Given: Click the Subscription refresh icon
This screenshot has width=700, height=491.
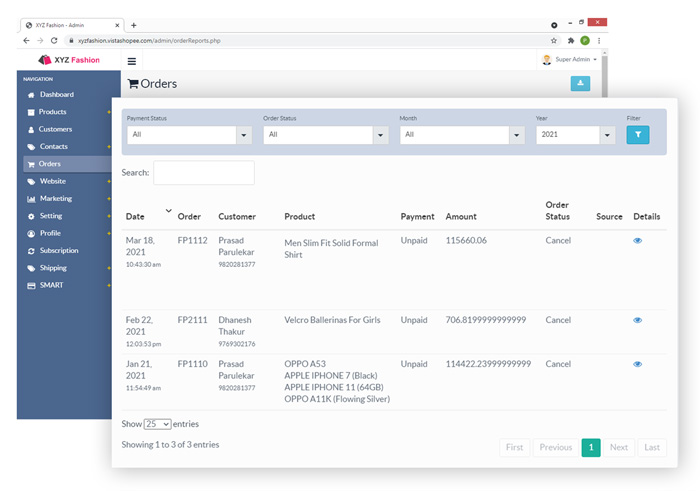Looking at the screenshot, I should (31, 251).
